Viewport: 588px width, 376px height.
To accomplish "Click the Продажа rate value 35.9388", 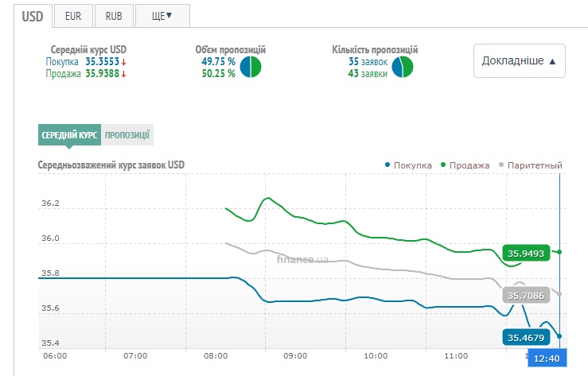I will [x=102, y=74].
